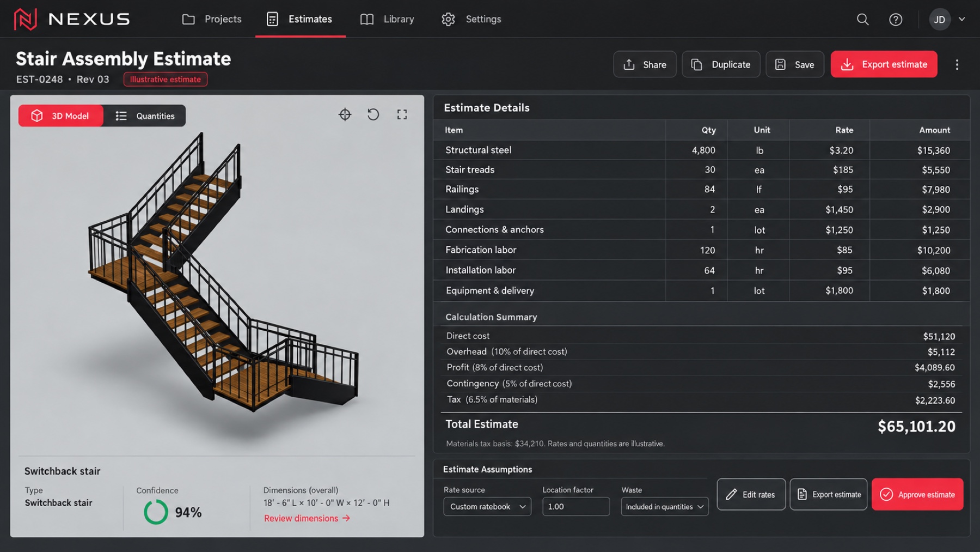Select the Stair treads item
This screenshot has width=980, height=552.
[x=470, y=169]
